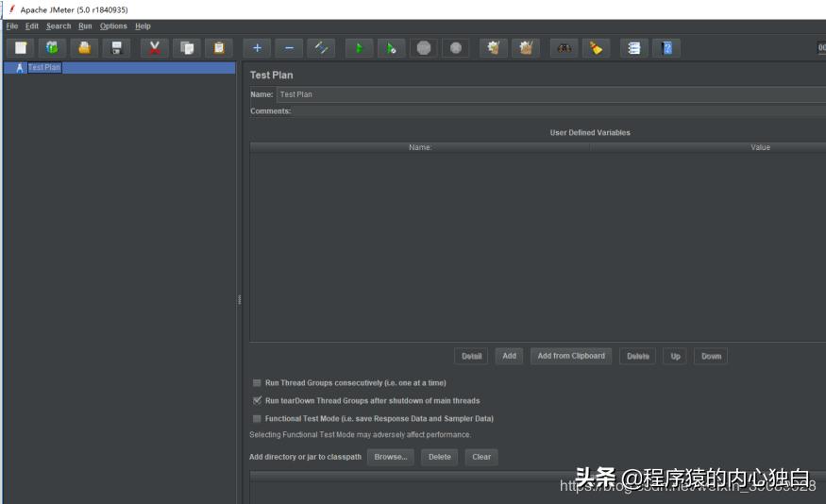
Task: Click Clear classpath button
Action: point(481,457)
